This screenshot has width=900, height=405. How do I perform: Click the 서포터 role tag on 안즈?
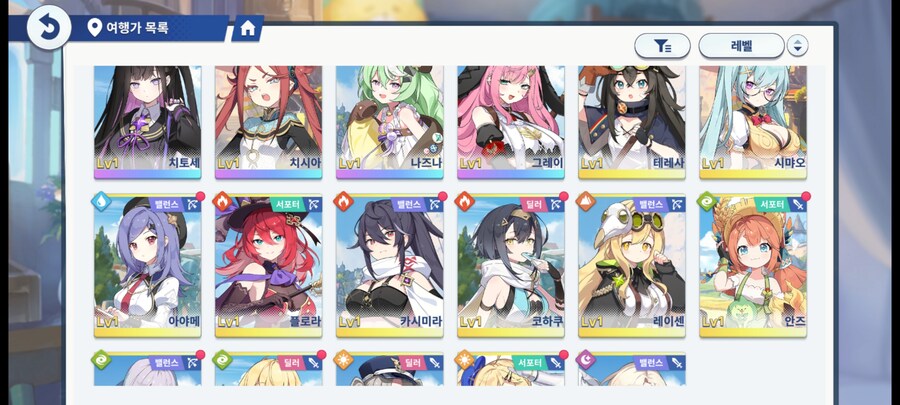[770, 204]
